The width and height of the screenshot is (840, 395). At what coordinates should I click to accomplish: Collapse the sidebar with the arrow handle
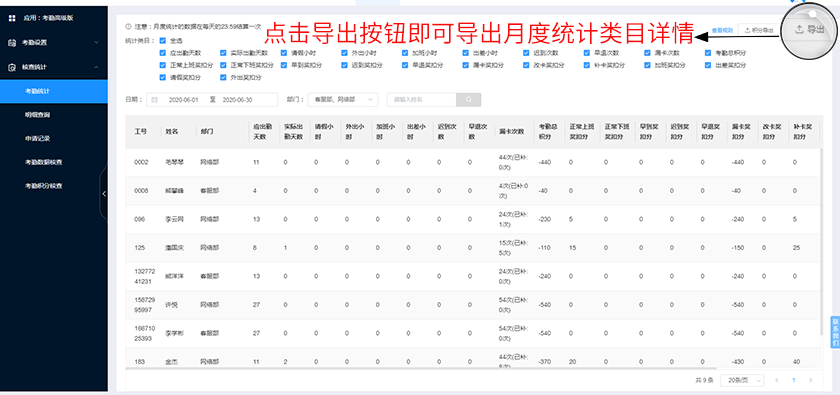[104, 193]
